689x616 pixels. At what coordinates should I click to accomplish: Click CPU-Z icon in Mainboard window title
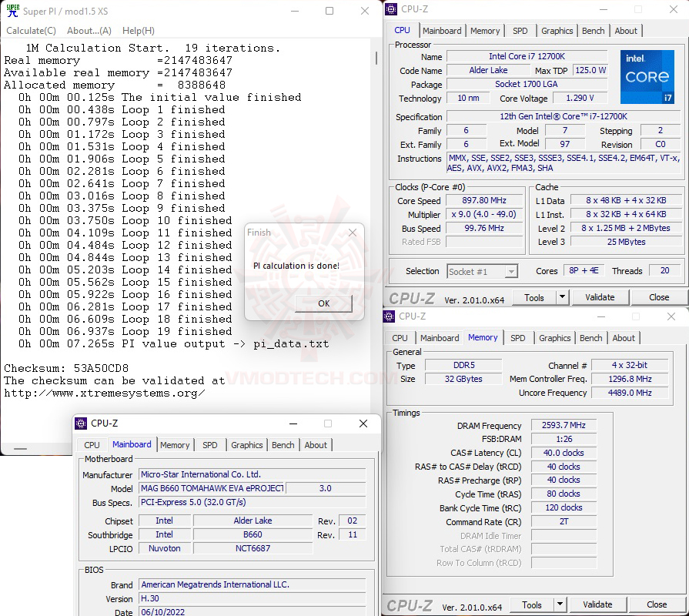click(81, 423)
